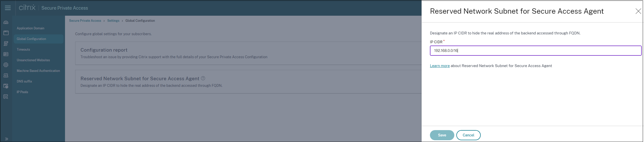Expand the collapsed left sidebar
644x142 pixels.
point(7,139)
